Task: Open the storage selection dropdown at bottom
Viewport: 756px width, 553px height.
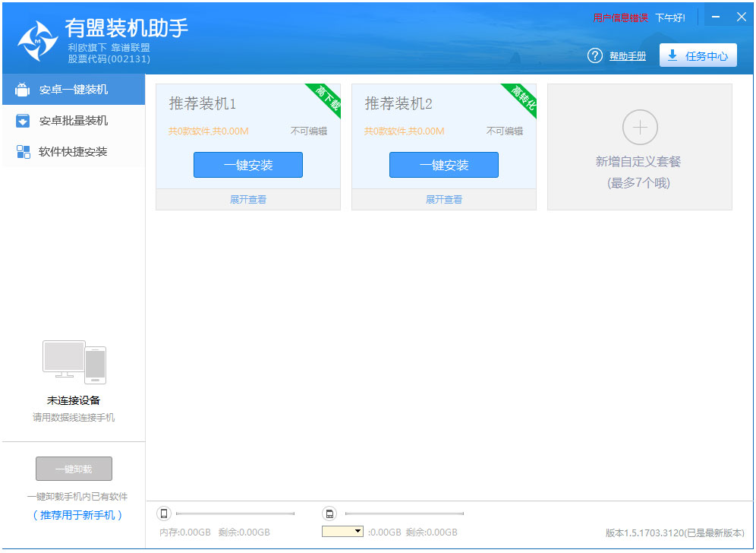Action: click(x=342, y=532)
